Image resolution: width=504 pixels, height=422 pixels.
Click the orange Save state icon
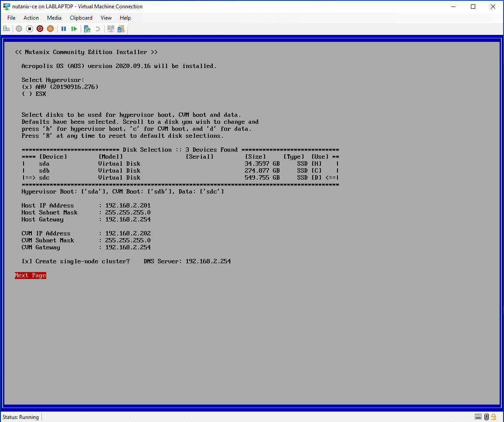tap(50, 29)
